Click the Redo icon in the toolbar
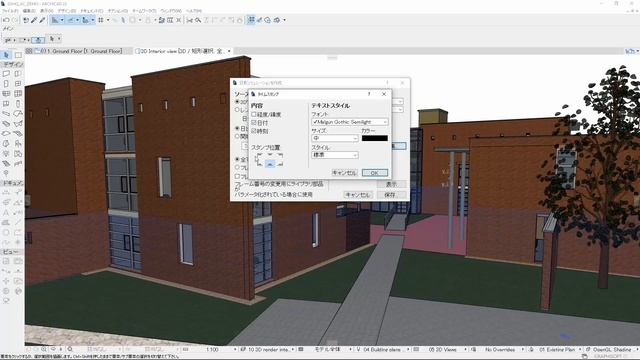 coord(15,20)
